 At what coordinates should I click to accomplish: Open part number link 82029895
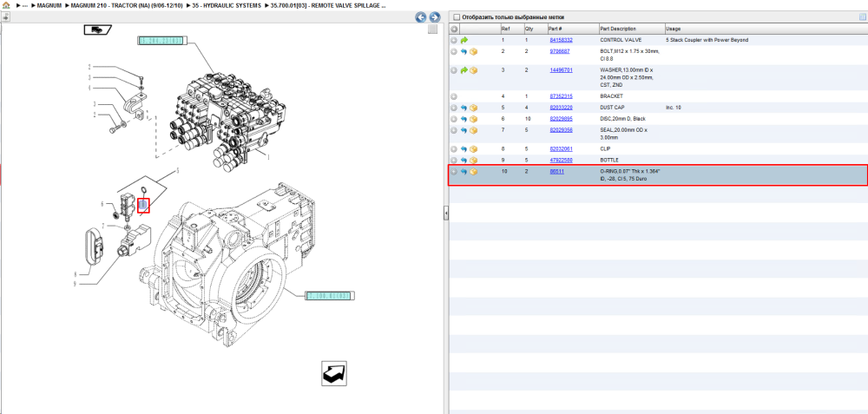click(x=562, y=119)
